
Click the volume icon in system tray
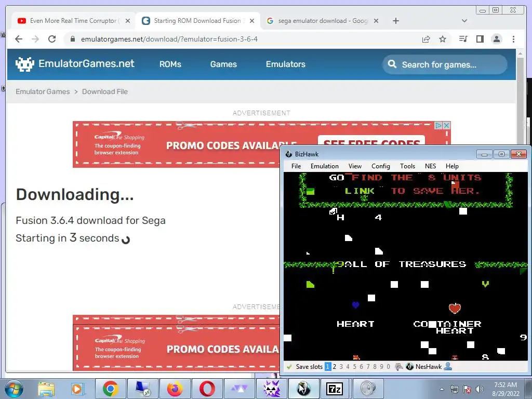pos(480,389)
